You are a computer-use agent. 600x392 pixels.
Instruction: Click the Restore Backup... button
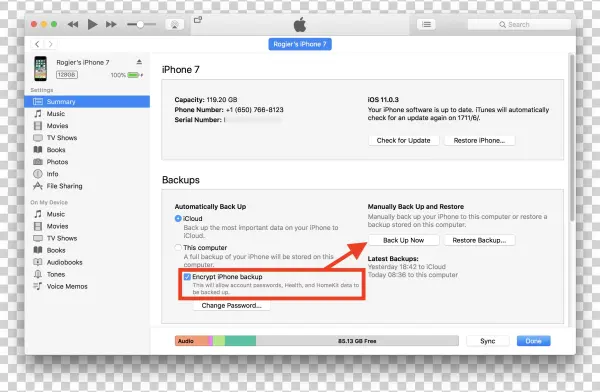click(479, 240)
